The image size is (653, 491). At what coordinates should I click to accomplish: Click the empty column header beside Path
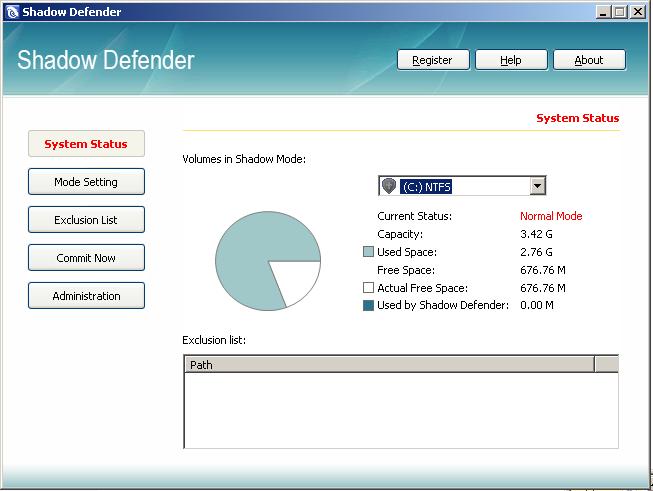(x=606, y=364)
